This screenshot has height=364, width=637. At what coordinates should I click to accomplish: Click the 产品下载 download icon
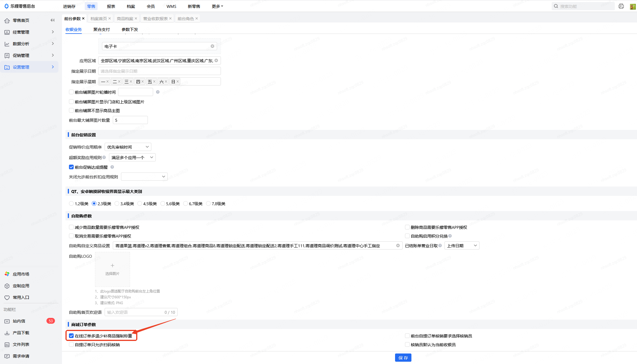[x=7, y=333]
